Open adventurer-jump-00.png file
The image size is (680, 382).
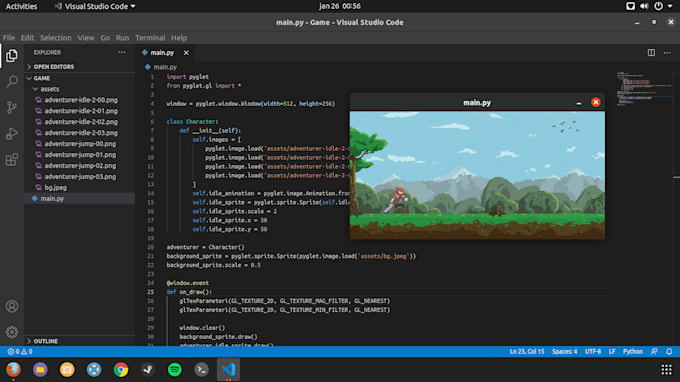[79, 144]
